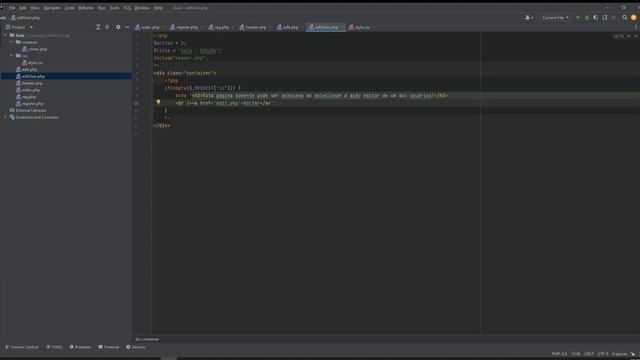This screenshot has height=360, width=640.
Task: Open the Tools menu
Action: click(x=114, y=8)
